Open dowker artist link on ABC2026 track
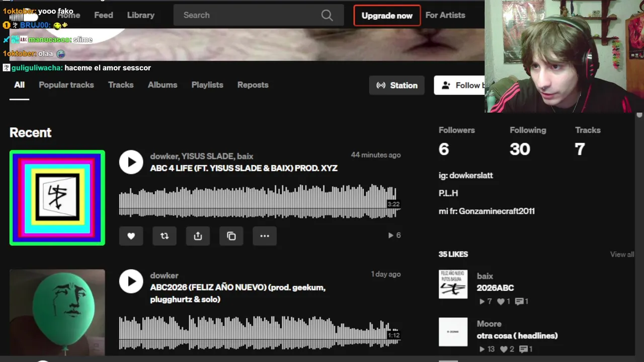The image size is (644, 362). tap(164, 276)
